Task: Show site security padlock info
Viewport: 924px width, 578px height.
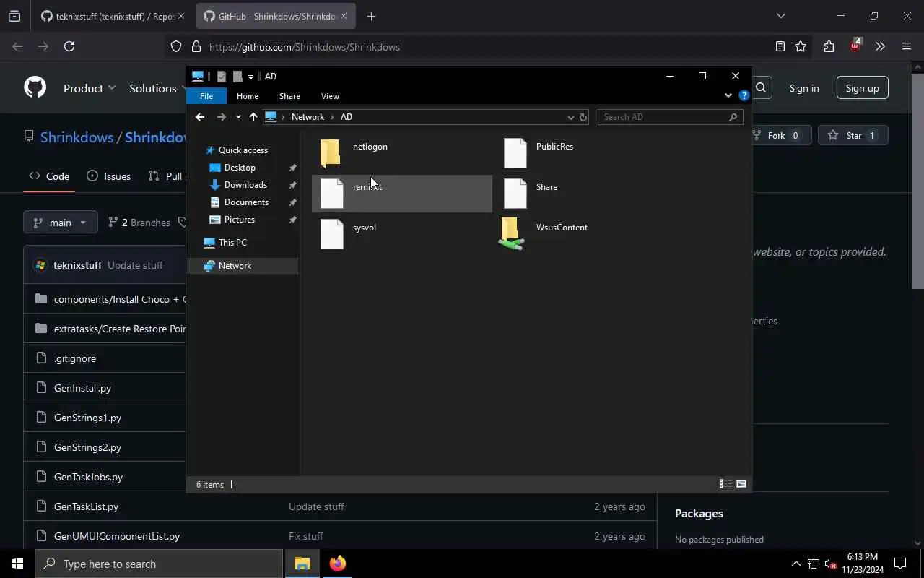Action: tap(196, 47)
